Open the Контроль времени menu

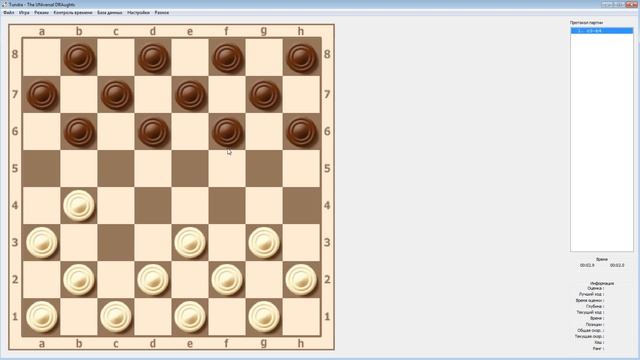pyautogui.click(x=73, y=13)
